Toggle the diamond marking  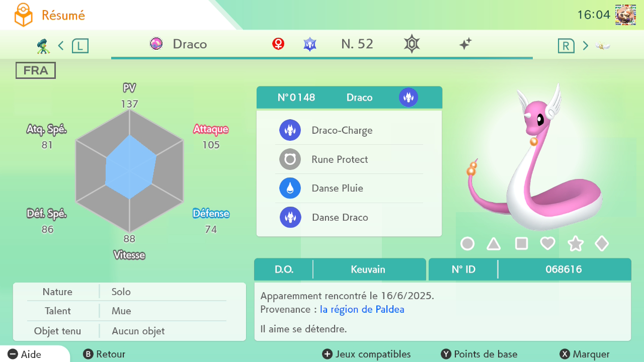tap(602, 244)
